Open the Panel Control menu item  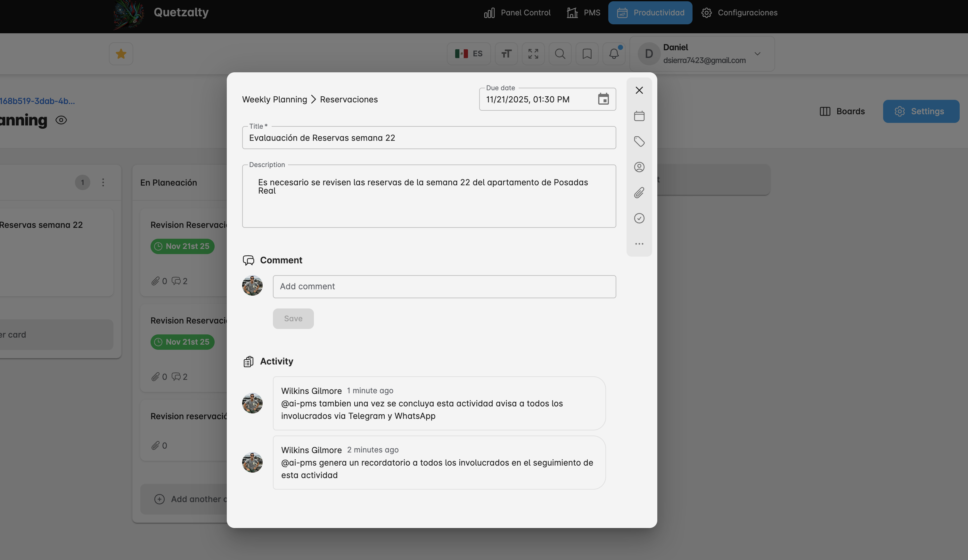pyautogui.click(x=517, y=13)
